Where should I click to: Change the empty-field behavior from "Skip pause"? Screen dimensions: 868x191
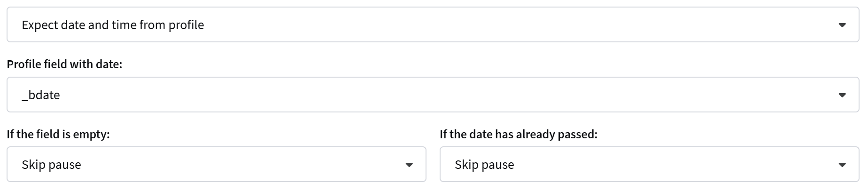click(216, 165)
